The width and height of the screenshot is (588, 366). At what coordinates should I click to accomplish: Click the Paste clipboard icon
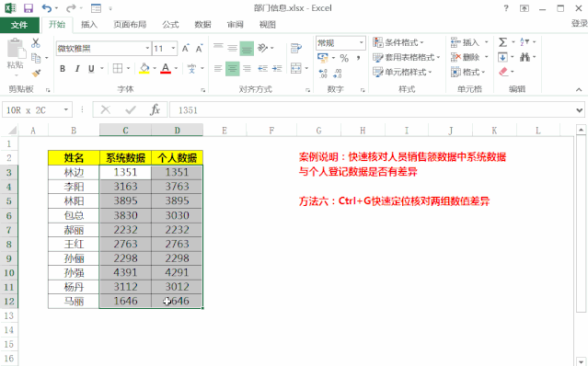tap(16, 49)
